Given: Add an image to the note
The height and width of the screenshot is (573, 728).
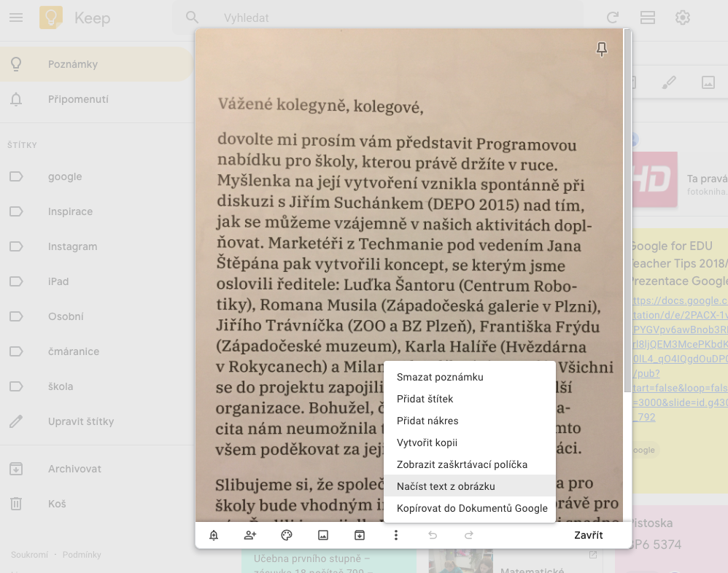Looking at the screenshot, I should pyautogui.click(x=323, y=535).
